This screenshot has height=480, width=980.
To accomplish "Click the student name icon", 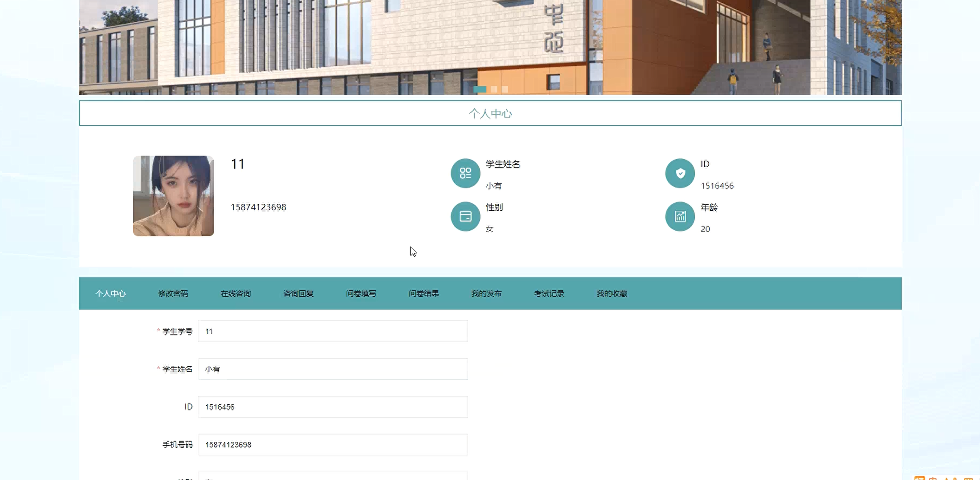I will pyautogui.click(x=465, y=173).
